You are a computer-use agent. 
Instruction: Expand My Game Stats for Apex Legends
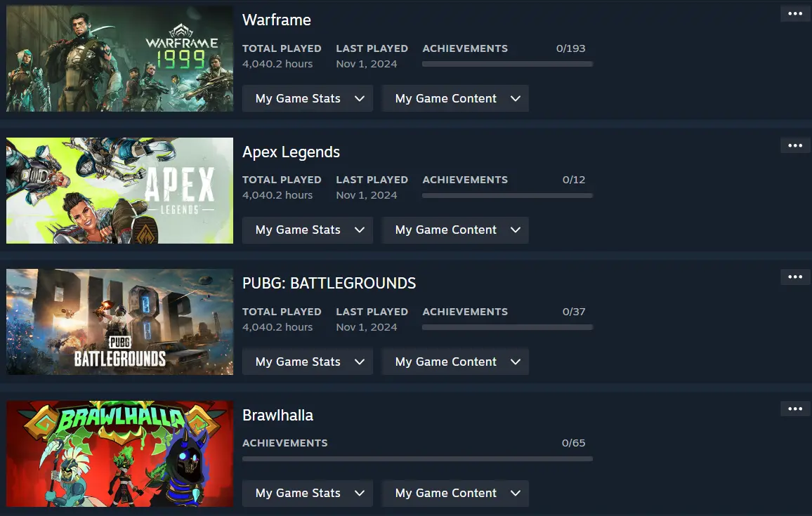tap(308, 230)
